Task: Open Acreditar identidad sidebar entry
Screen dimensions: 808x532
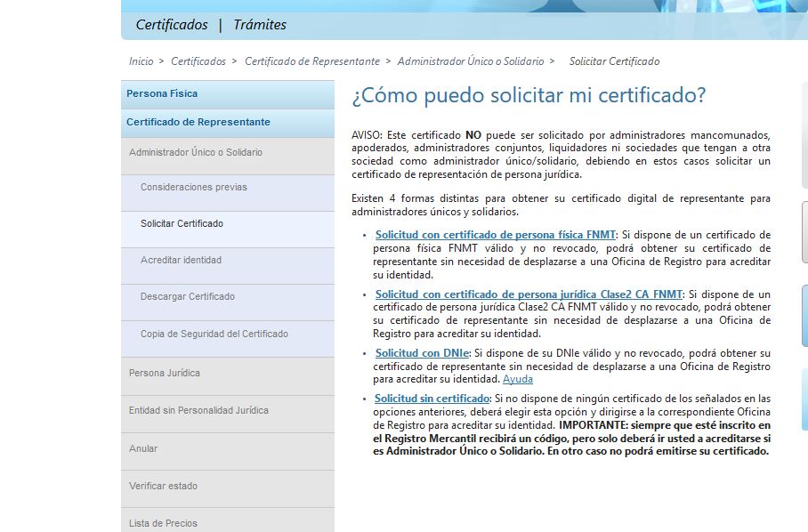Action: click(181, 260)
